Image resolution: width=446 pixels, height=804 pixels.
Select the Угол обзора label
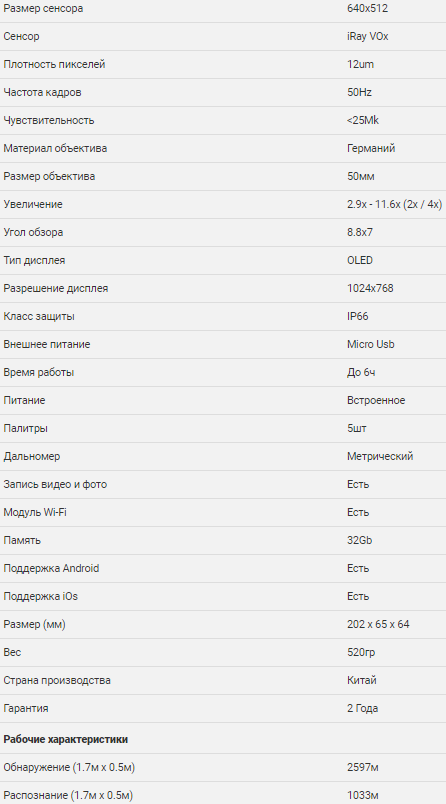point(33,232)
